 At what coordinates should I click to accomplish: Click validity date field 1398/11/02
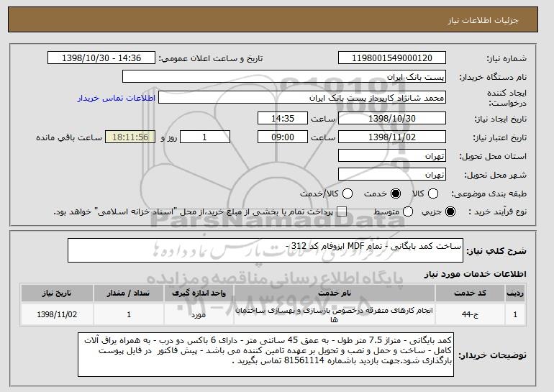[x=392, y=137]
